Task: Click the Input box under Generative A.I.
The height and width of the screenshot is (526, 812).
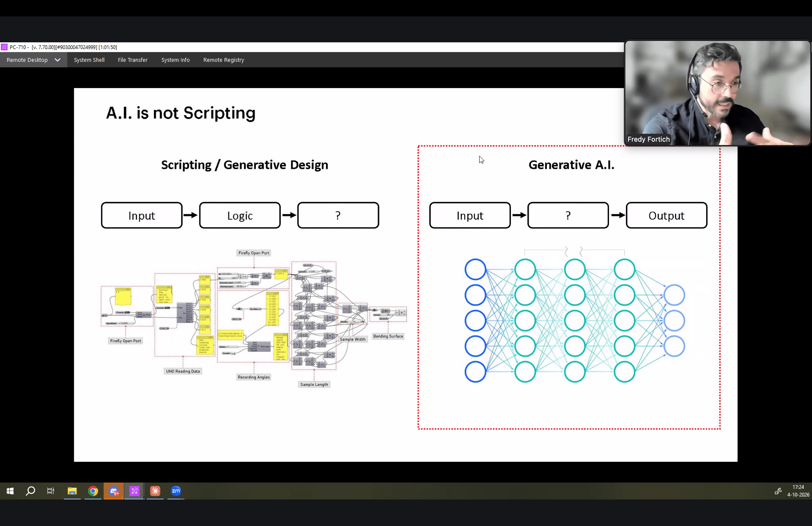Action: 470,216
